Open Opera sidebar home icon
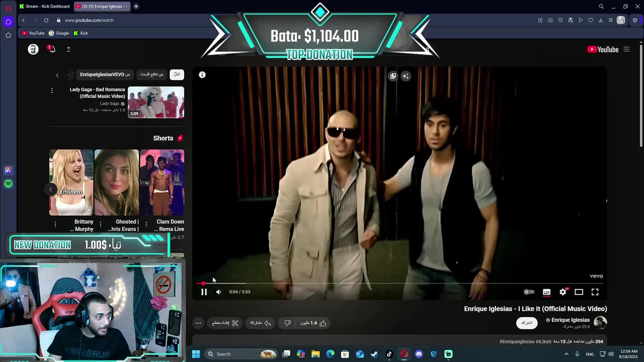Image resolution: width=644 pixels, height=362 pixels. 8,22
